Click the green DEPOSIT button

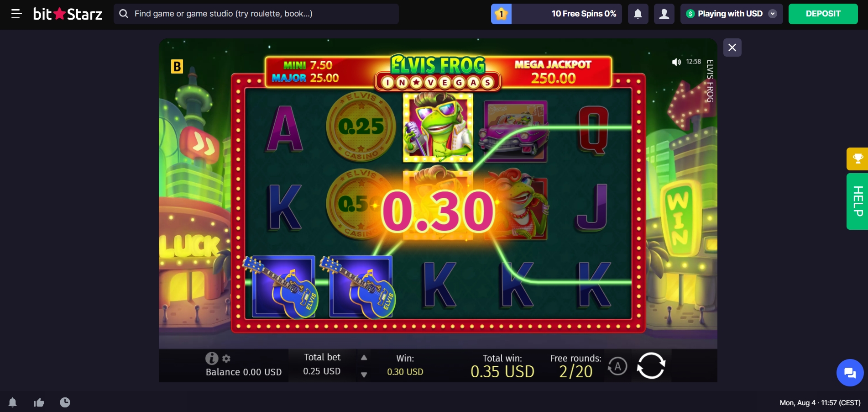click(823, 14)
